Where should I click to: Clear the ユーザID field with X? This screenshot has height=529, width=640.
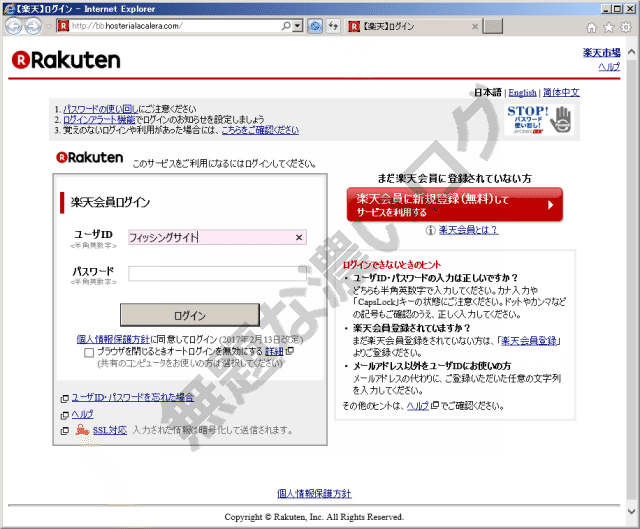pos(299,237)
